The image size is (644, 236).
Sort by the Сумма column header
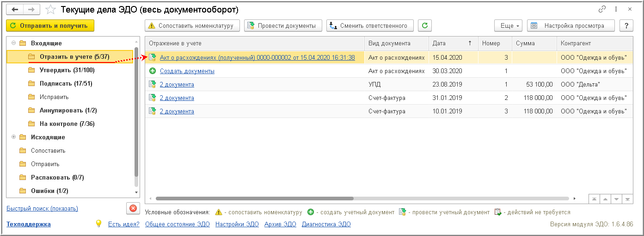(534, 43)
